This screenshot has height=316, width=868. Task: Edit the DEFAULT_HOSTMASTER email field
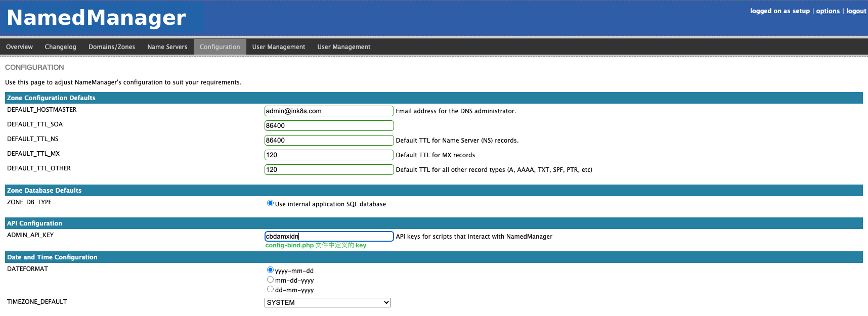point(329,111)
